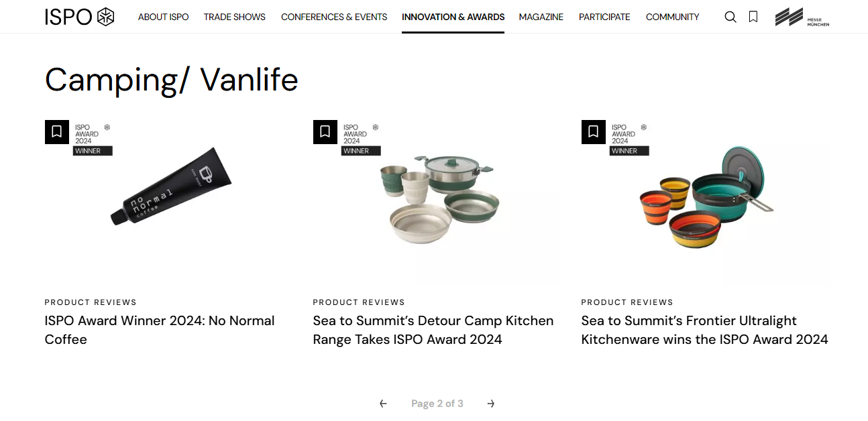
Task: Expand the Conferences & Events menu
Action: coord(334,17)
